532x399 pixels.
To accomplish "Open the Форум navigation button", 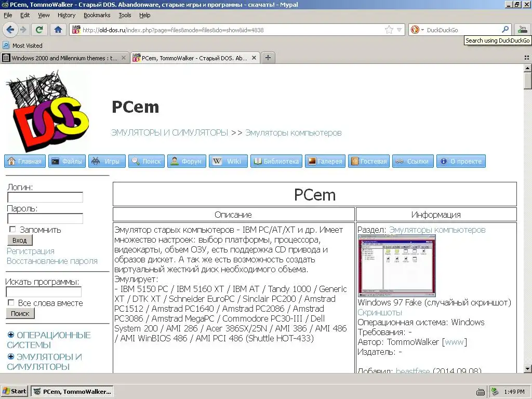I will pyautogui.click(x=187, y=161).
